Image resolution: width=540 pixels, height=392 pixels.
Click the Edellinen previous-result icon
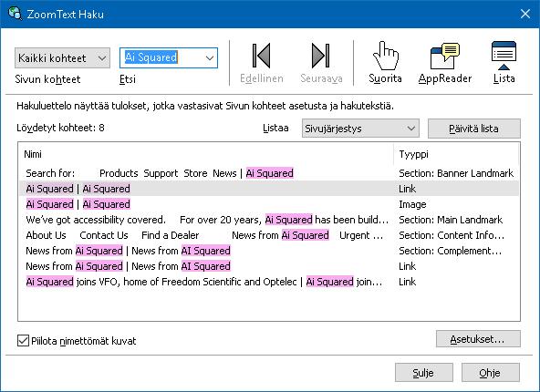(262, 56)
